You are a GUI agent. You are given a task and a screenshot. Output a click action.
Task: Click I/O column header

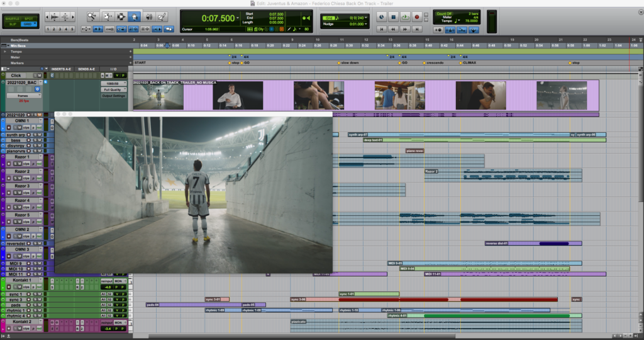click(x=113, y=69)
